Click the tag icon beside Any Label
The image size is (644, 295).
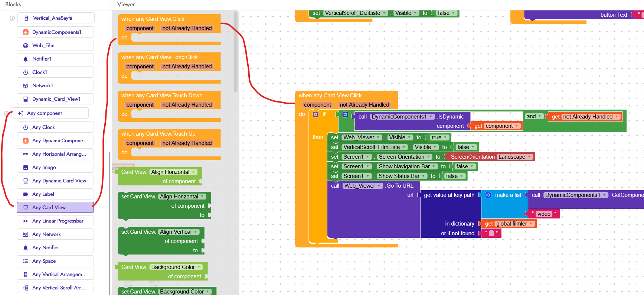[x=26, y=194]
